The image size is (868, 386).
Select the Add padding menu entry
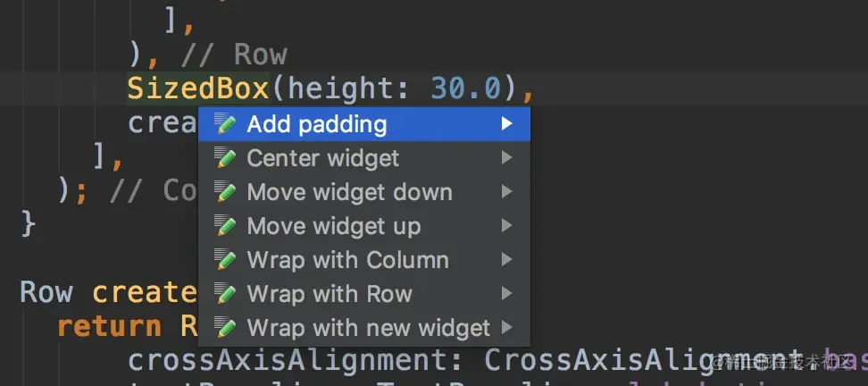coord(317,124)
